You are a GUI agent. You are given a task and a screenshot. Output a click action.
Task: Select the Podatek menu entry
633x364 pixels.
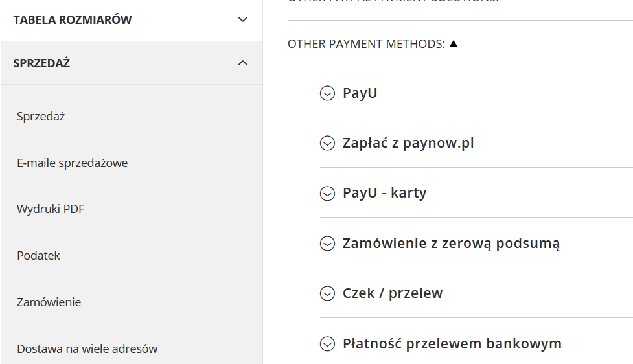click(38, 256)
